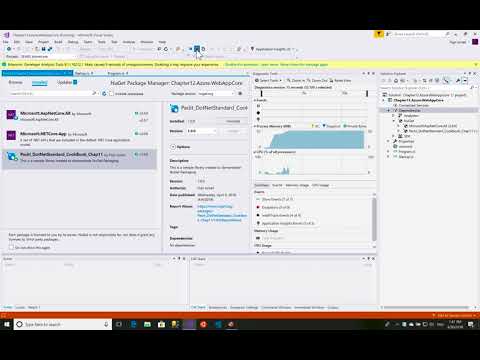Viewport: 480px width, 360px height.
Task: Click the Diagnostic Tools vertical scrollbar
Action: click(x=374, y=219)
